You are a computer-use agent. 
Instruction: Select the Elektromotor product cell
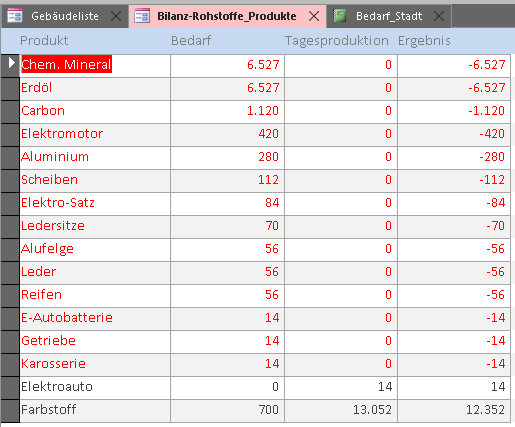pyautogui.click(x=95, y=134)
